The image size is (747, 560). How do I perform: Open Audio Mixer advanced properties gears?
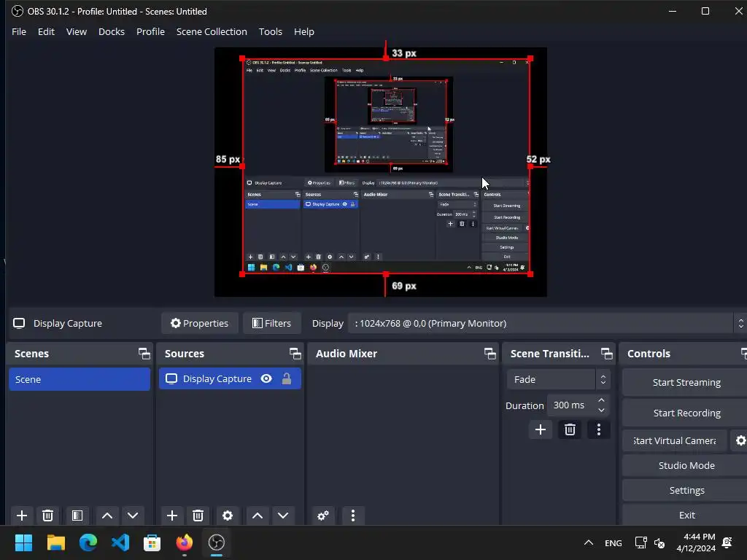(x=323, y=516)
